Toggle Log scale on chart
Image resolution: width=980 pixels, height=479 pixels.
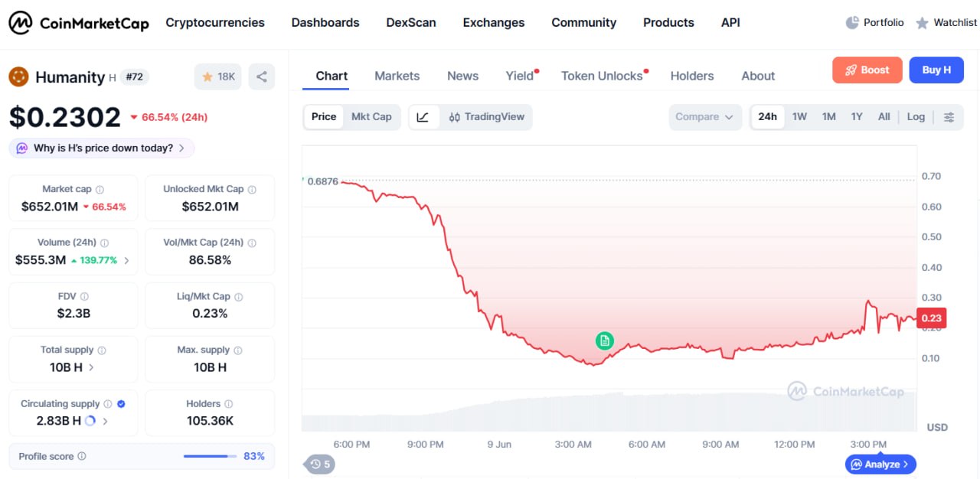click(x=916, y=117)
